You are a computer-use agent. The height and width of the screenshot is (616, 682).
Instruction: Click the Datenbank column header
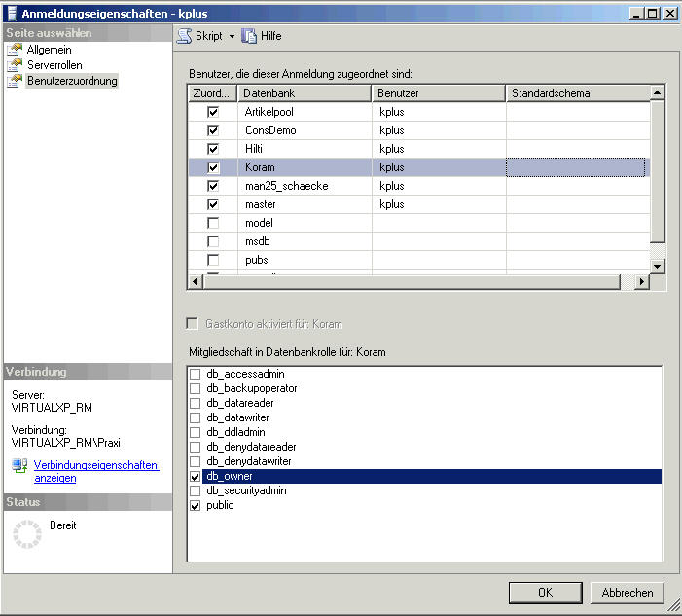[x=305, y=93]
